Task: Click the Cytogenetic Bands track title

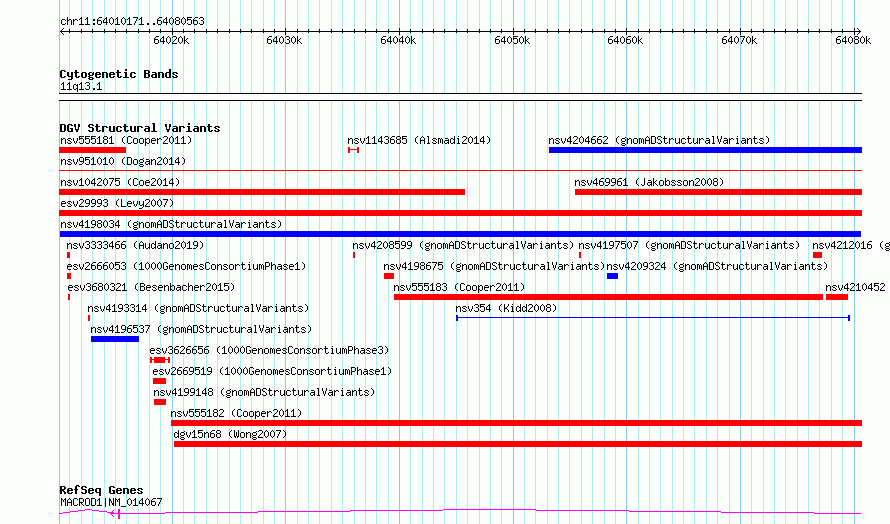Action: click(119, 74)
